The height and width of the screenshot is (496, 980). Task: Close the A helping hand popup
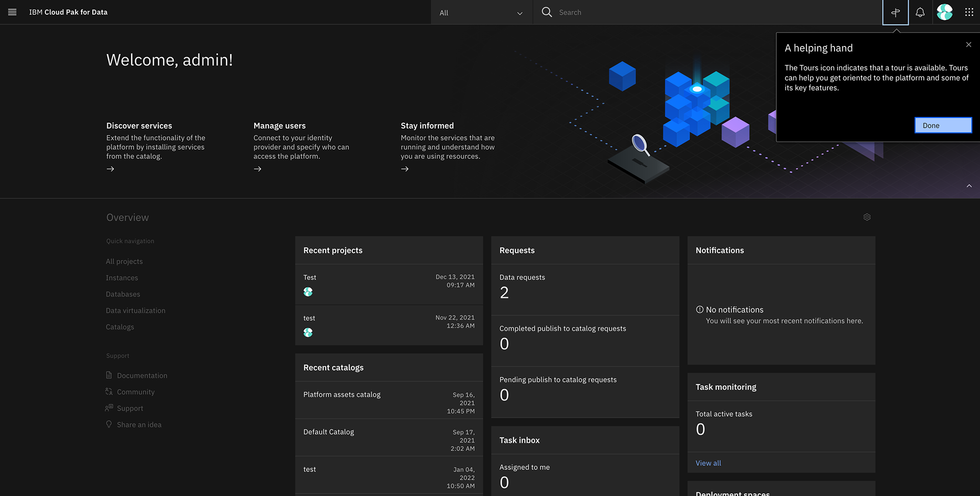pos(968,44)
